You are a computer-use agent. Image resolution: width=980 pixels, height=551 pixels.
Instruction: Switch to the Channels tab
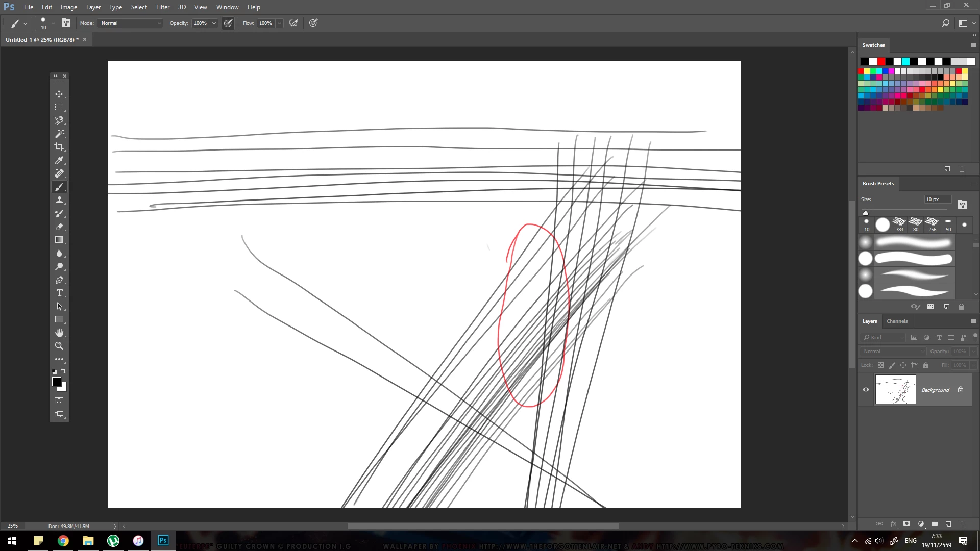click(896, 321)
